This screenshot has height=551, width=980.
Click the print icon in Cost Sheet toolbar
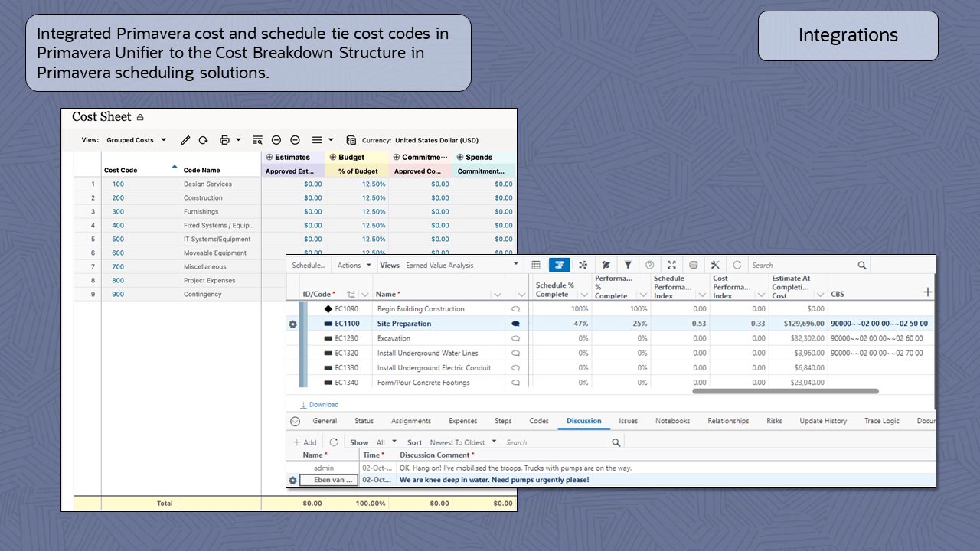tap(224, 140)
